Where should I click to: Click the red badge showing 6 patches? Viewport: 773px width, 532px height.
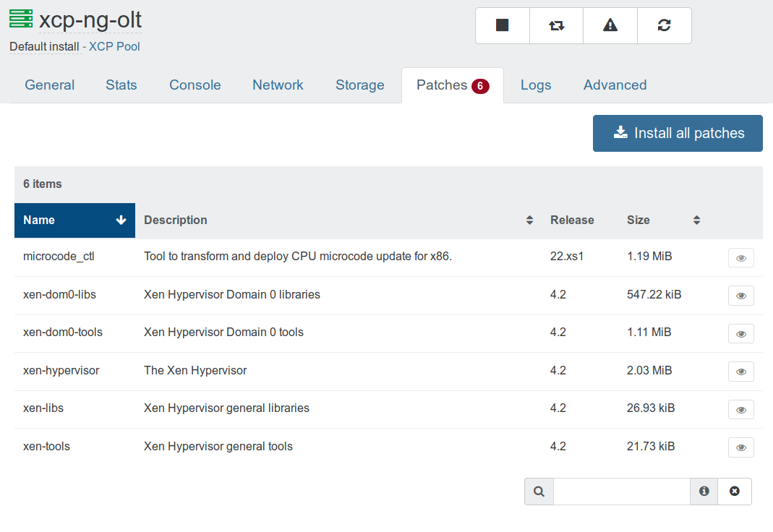[x=480, y=86]
